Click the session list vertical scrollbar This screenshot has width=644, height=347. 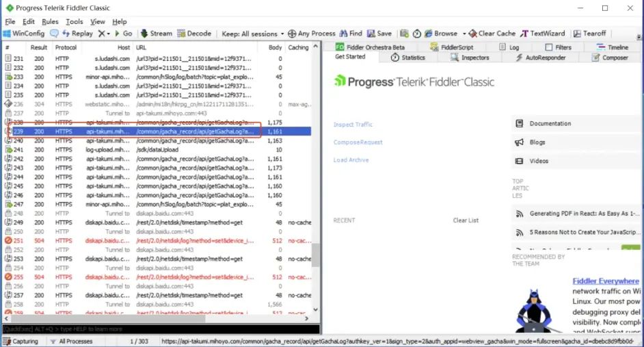(x=315, y=255)
